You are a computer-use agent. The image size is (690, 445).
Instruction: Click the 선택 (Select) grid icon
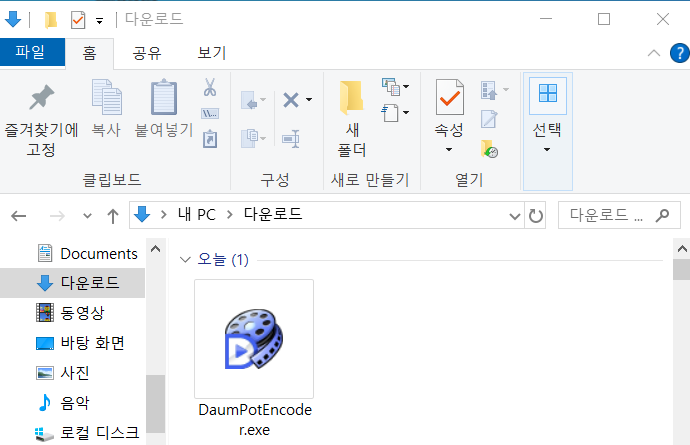click(x=548, y=93)
